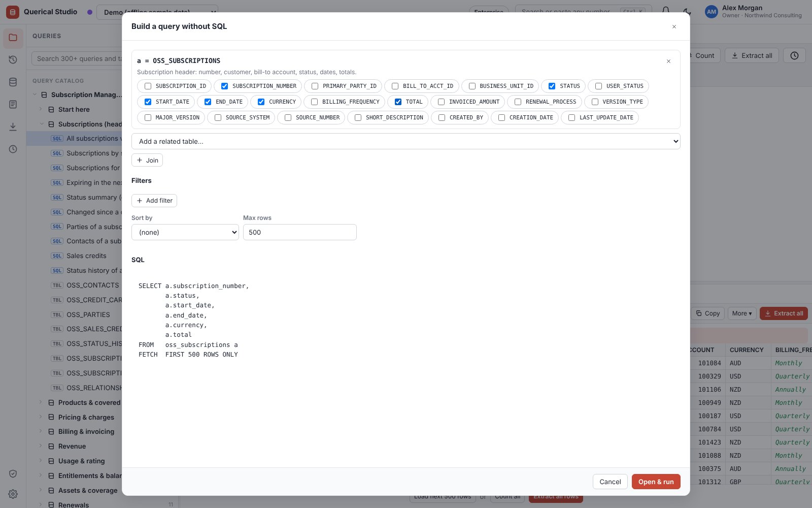
Task: Open the OSS_CONTACTS table item
Action: tap(74, 285)
